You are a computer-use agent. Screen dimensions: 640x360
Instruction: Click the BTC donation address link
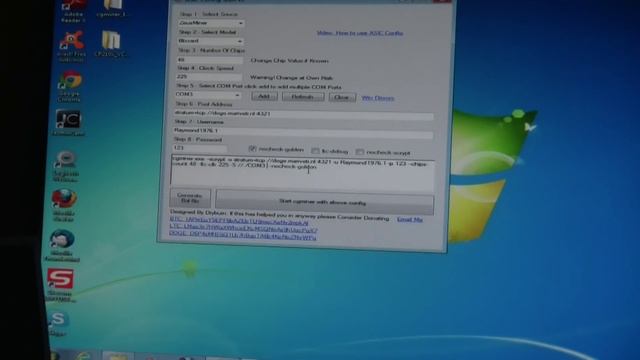[239, 222]
